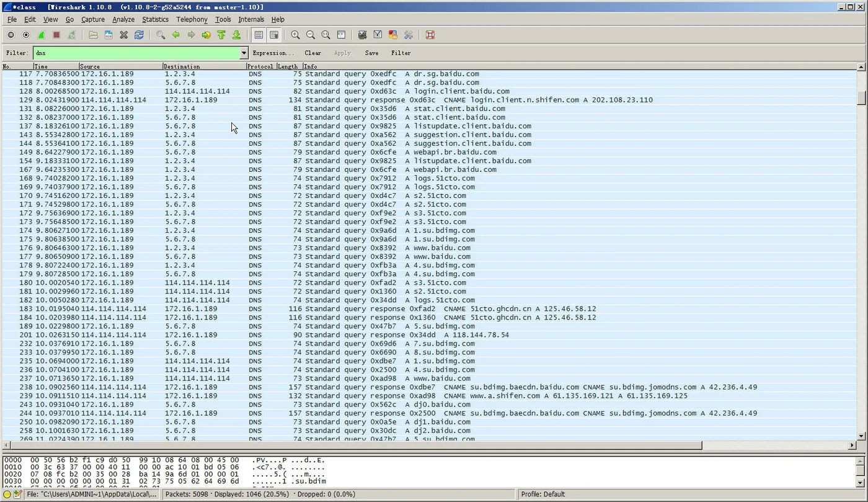Open preferences with wrench icon
This screenshot has height=502, width=868.
(x=408, y=35)
